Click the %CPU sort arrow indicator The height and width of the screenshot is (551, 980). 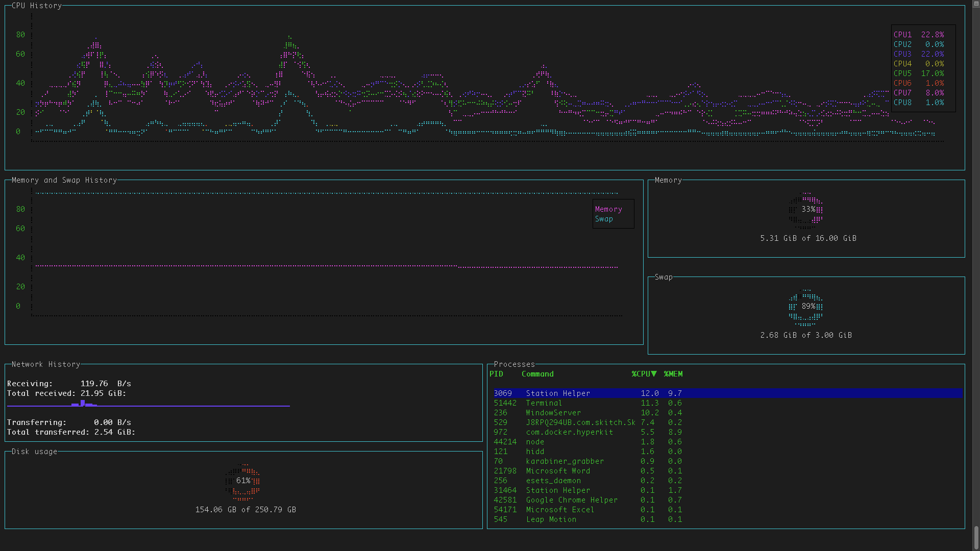pos(654,374)
